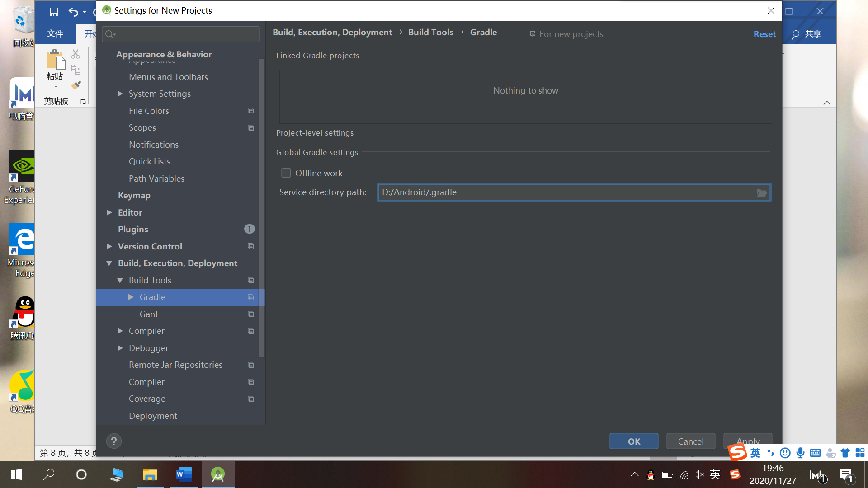Click inside the Service directory path field

click(x=565, y=192)
